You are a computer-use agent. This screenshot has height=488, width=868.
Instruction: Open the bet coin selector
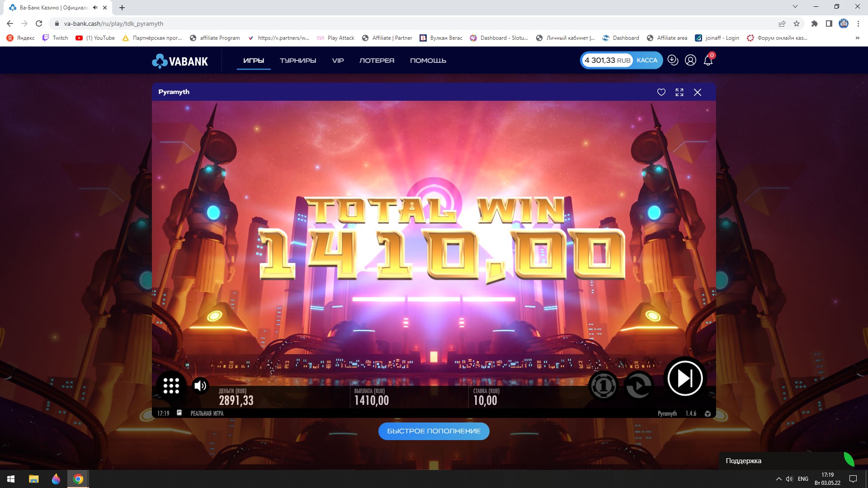603,386
